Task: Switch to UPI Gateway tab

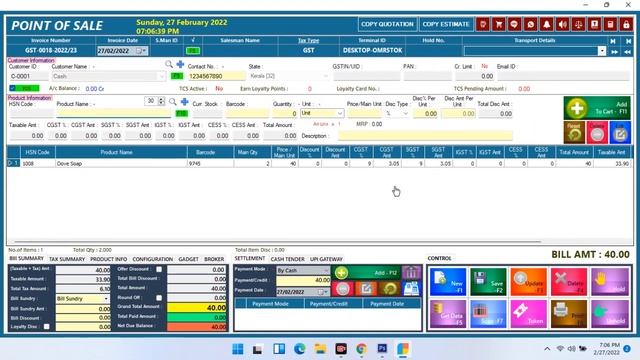Action: [327, 259]
